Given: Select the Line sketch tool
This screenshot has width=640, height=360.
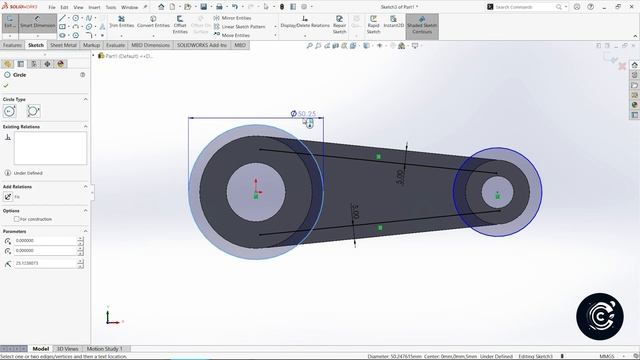Looking at the screenshot, I should [62, 18].
